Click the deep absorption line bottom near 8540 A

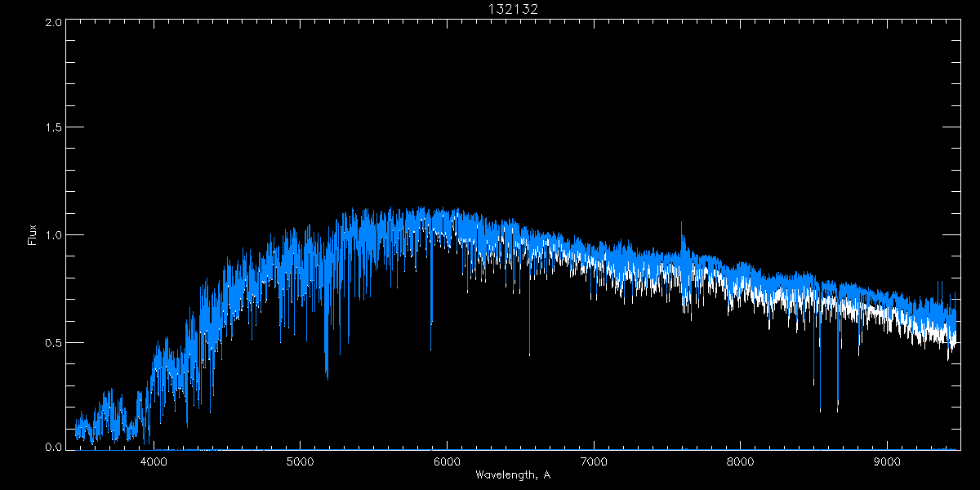820,411
